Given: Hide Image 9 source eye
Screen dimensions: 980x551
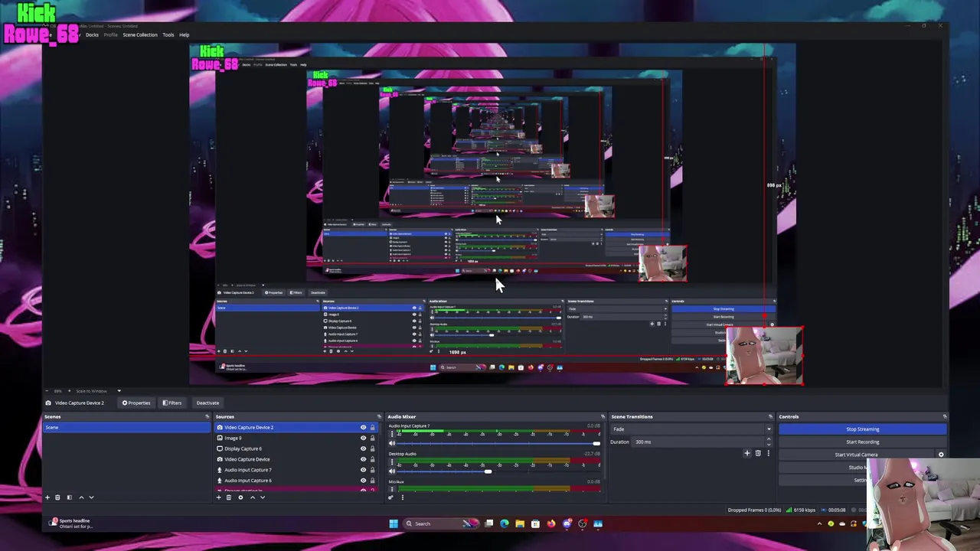Looking at the screenshot, I should coord(363,439).
